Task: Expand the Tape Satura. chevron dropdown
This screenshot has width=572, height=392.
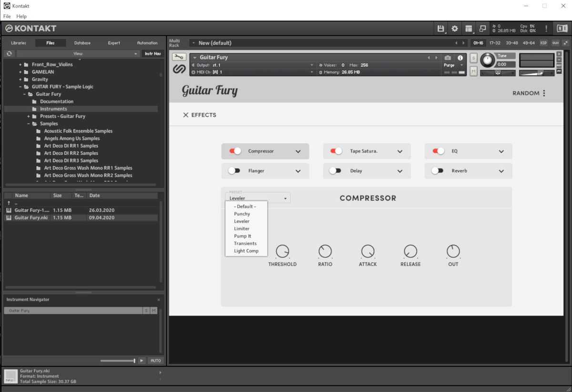Action: click(x=400, y=151)
